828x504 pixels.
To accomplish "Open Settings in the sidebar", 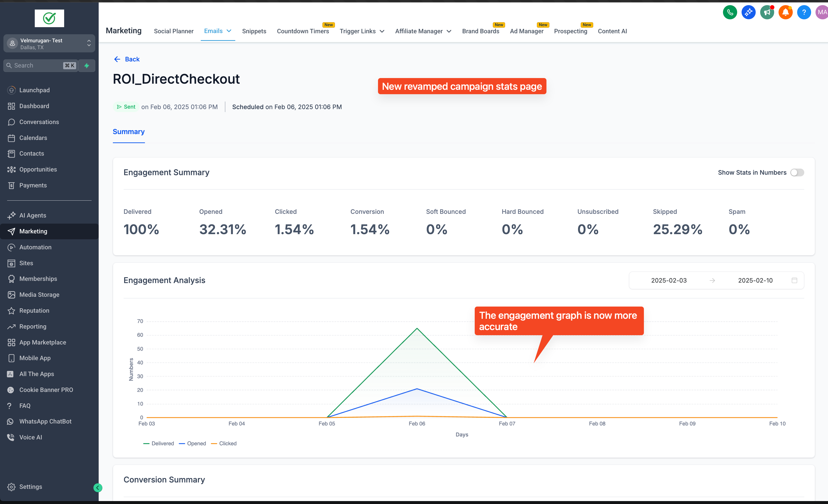I will point(30,487).
